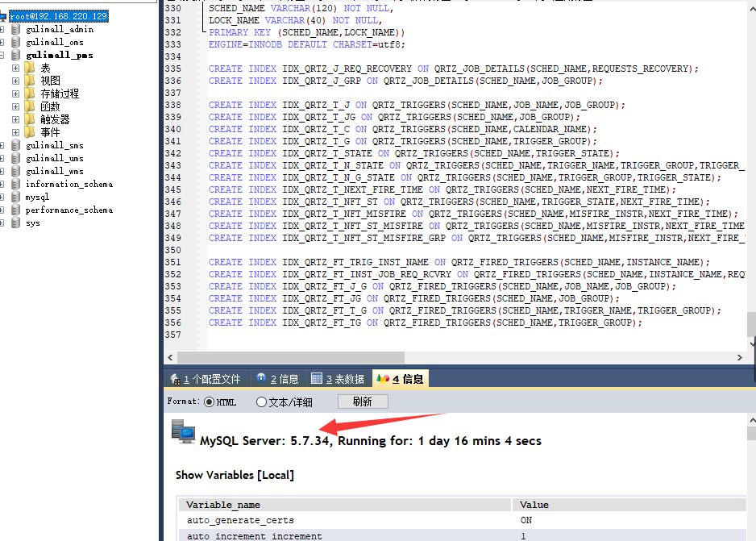Viewport: 756px width, 541px height.
Task: Expand the 事件 folder
Action: click(15, 132)
